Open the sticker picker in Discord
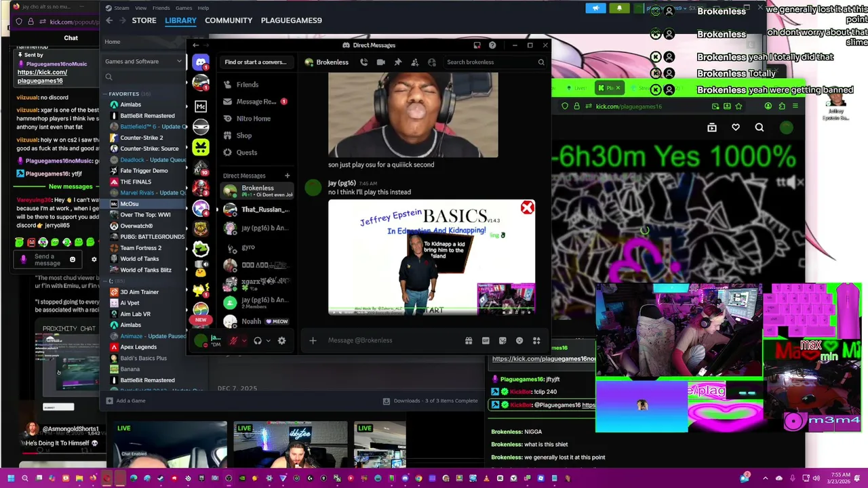 tap(502, 341)
